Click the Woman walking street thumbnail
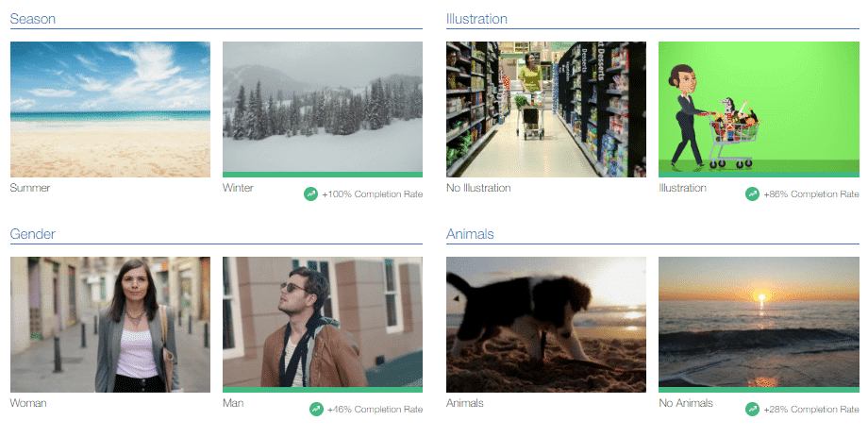The image size is (868, 437). (x=110, y=325)
